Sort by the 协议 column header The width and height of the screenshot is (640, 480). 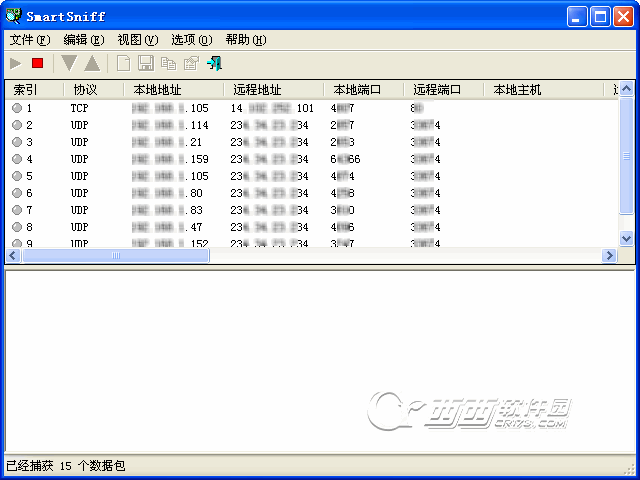coord(94,89)
